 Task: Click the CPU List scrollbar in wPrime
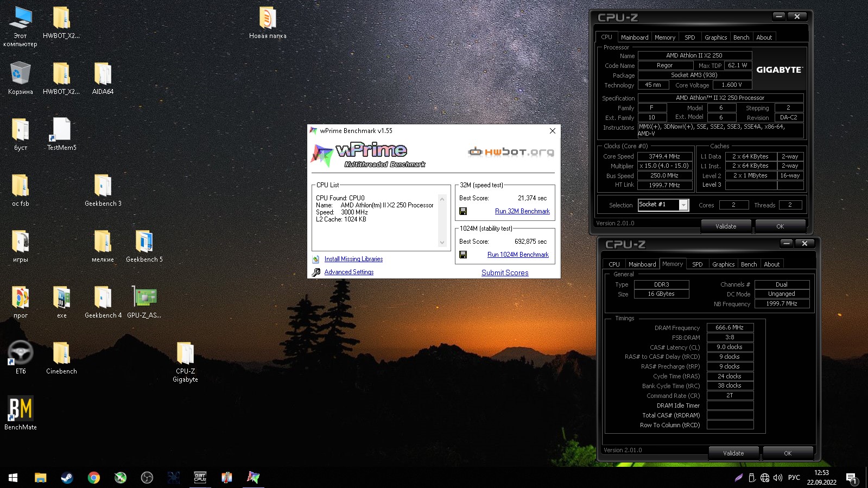(442, 221)
